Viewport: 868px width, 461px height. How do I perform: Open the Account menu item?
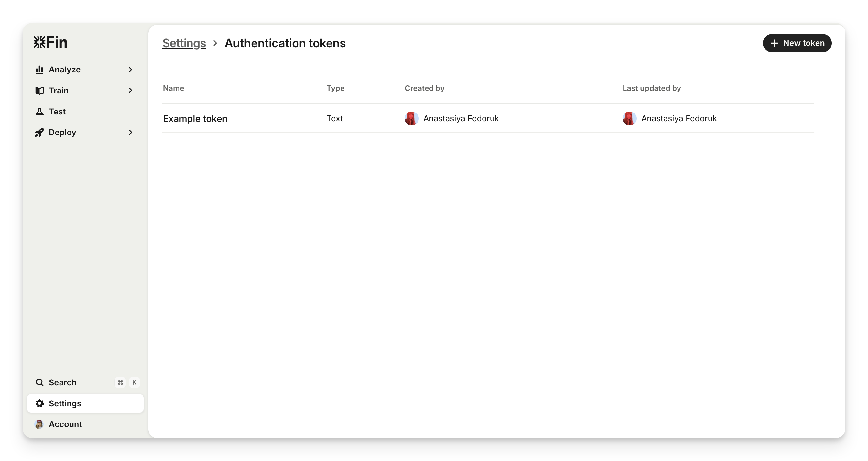tap(65, 424)
